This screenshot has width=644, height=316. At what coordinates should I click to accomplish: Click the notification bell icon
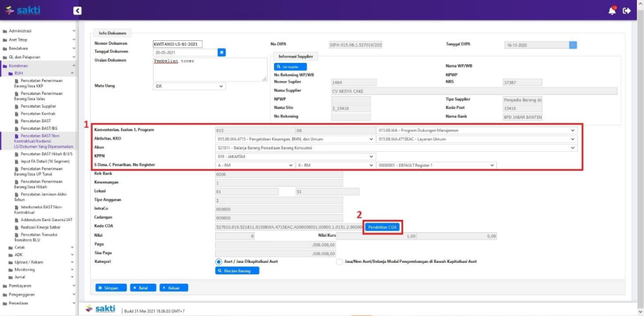[612, 10]
